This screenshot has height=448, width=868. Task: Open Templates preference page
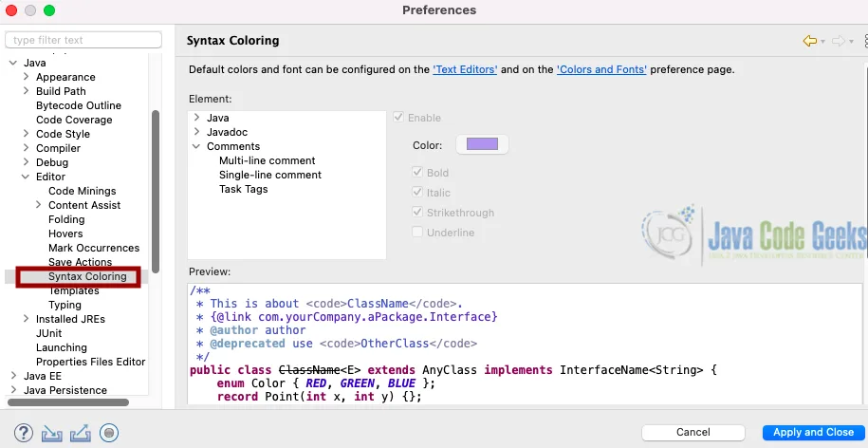pyautogui.click(x=74, y=290)
